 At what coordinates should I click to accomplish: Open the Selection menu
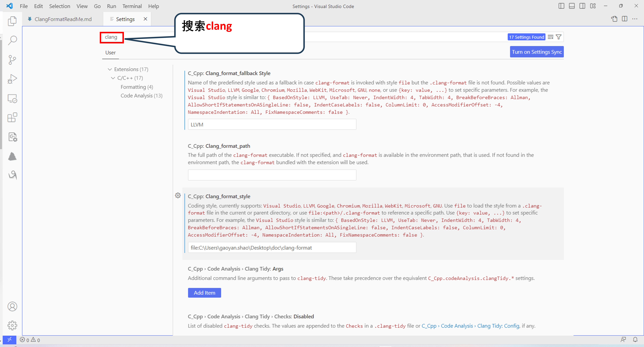60,6
